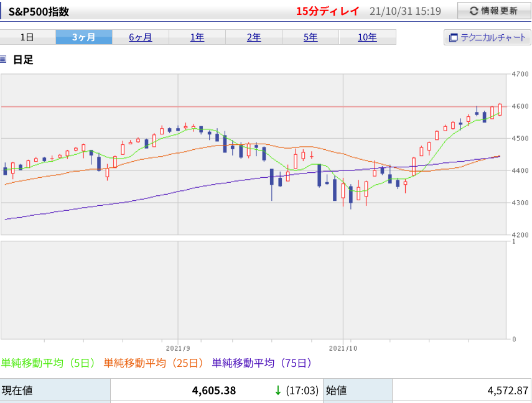This screenshot has width=532, height=403.
Task: Click the refresh arrow icon in 情報更新
Action: point(474,11)
